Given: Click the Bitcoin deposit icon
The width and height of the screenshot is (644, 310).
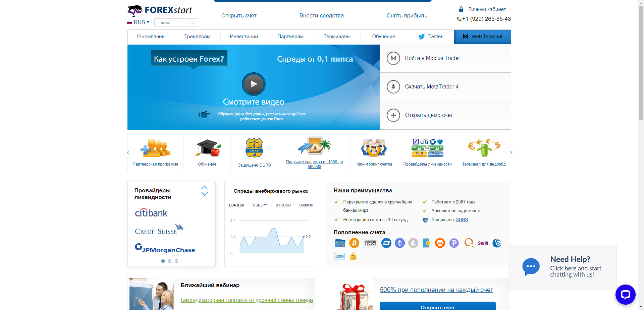Looking at the screenshot, I should pos(354,243).
